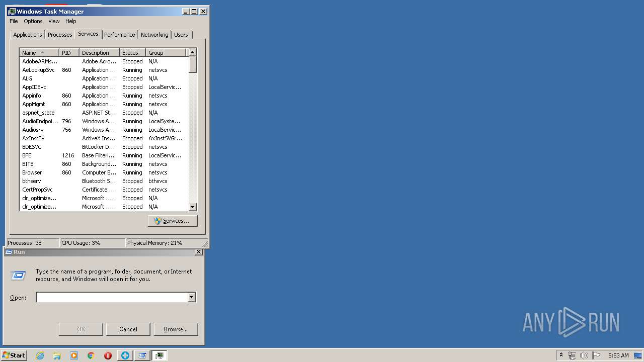Click the Task Manager title bar icon
The height and width of the screenshot is (362, 644).
tap(13, 11)
